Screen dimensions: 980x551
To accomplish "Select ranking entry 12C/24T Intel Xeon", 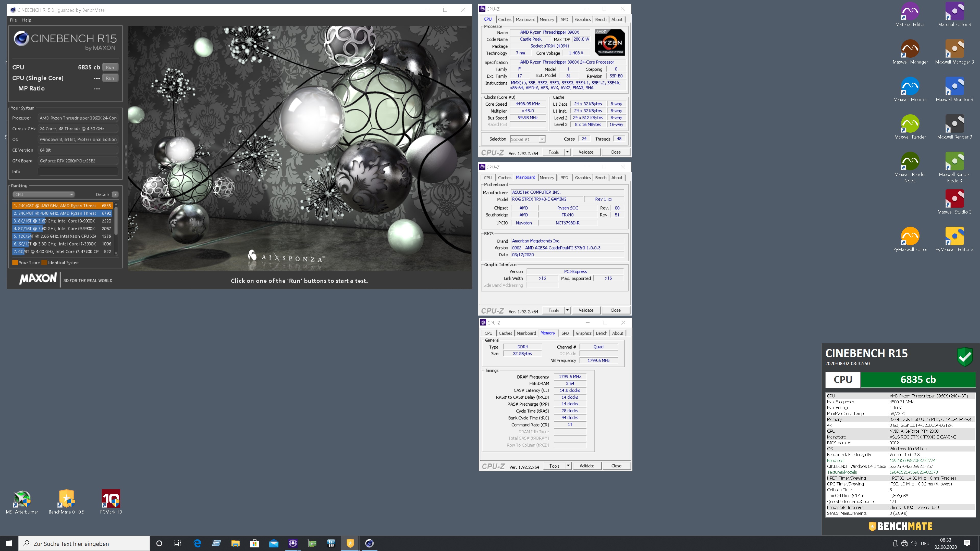I will click(62, 236).
